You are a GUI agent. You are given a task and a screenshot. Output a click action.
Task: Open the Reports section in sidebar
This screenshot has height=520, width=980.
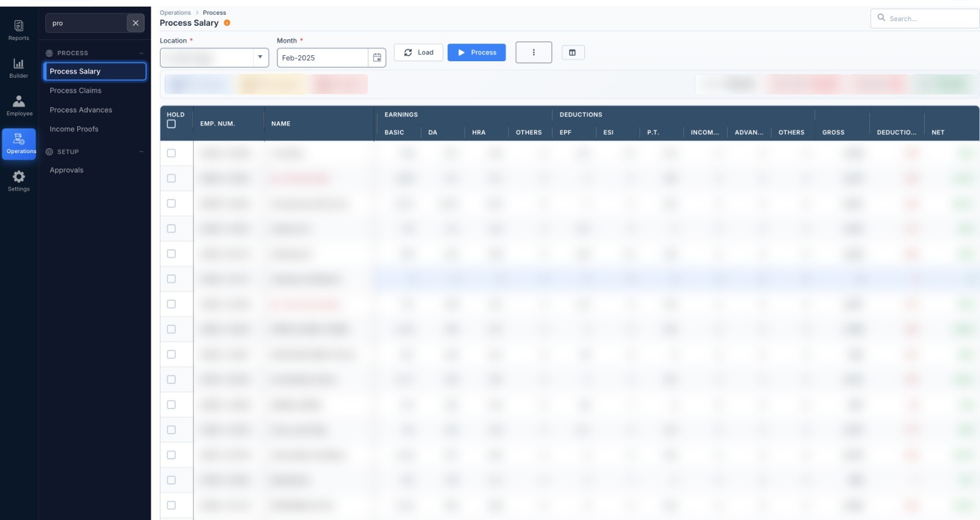coord(18,31)
